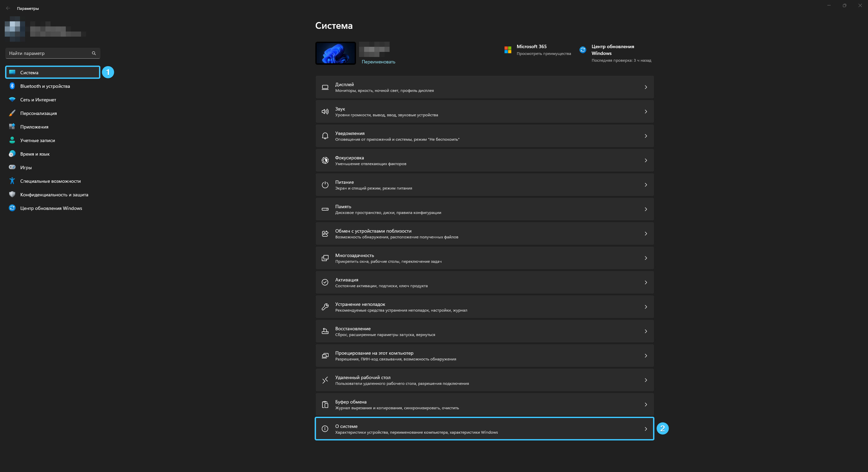Viewport: 868px width, 472px height.
Task: Click the Microsoft 365 logo
Action: pos(508,50)
